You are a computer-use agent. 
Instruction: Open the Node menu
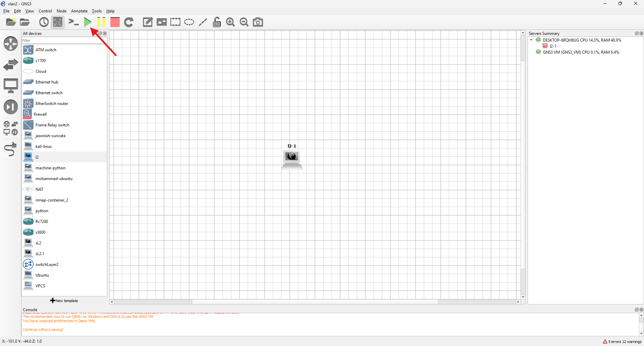61,11
